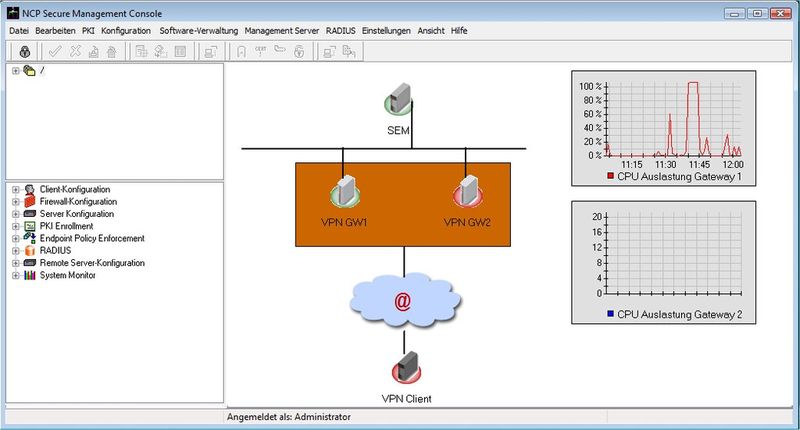Click the greyed X cancel toolbar icon
Image resolution: width=800 pixels, height=430 pixels.
click(x=75, y=52)
